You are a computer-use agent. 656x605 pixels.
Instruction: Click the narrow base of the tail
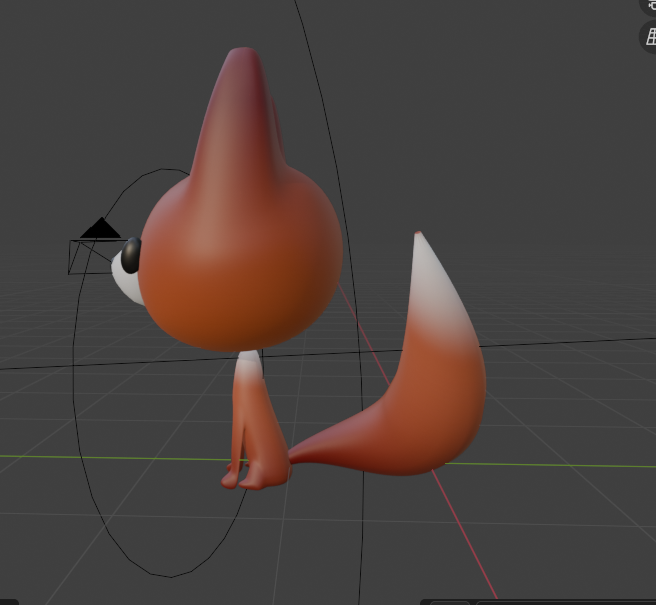tap(312, 448)
